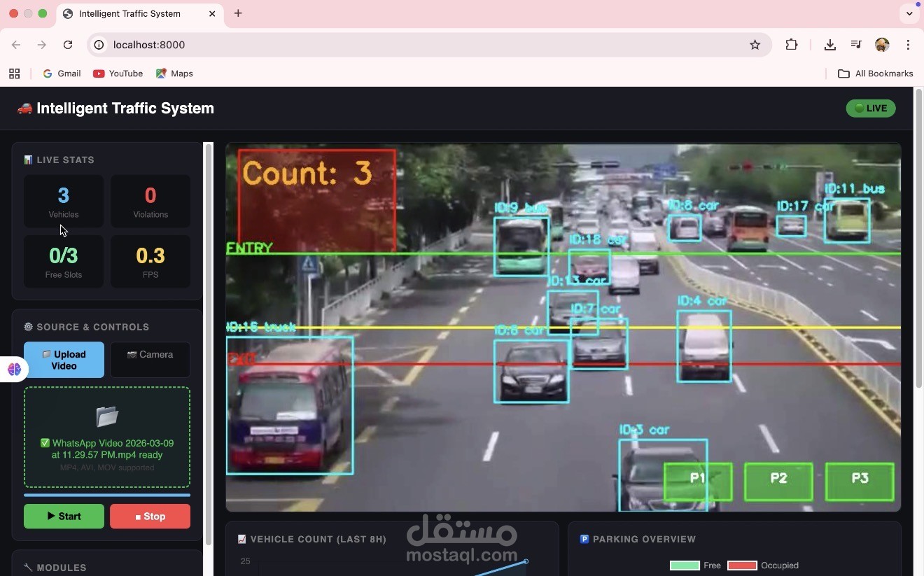Click the localhost:8000 address bar
This screenshot has width=924, height=576.
pyautogui.click(x=429, y=45)
